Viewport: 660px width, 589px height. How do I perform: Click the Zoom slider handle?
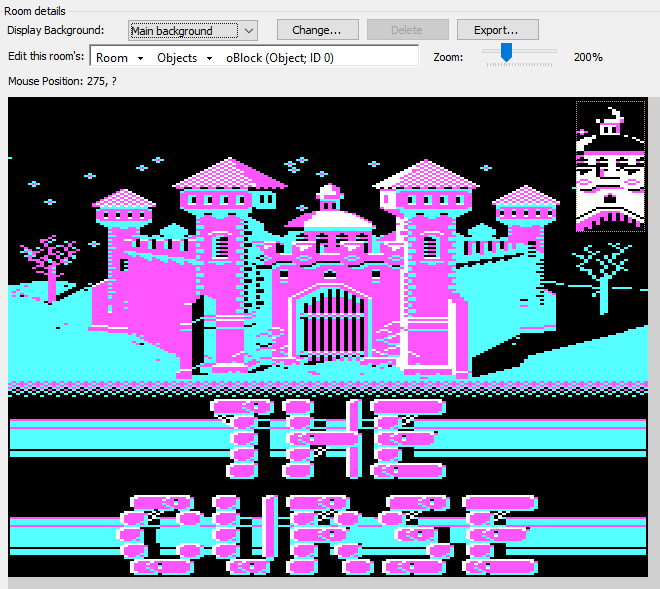506,52
